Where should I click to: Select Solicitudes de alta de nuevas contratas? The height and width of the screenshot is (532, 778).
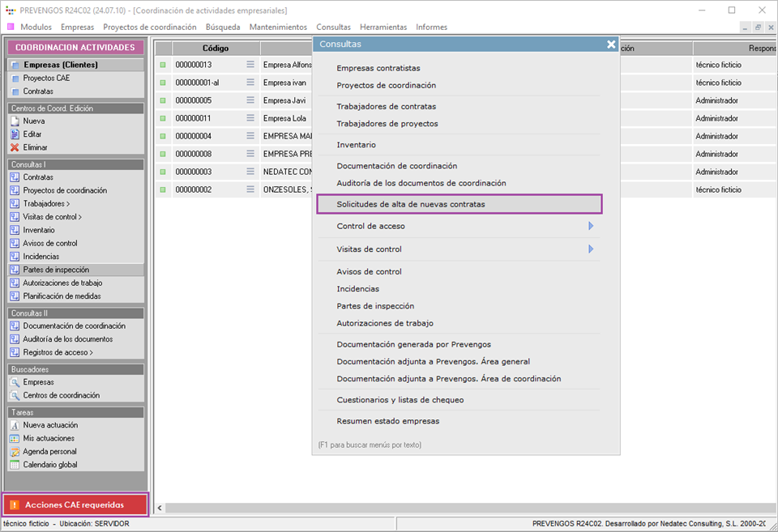tap(411, 204)
